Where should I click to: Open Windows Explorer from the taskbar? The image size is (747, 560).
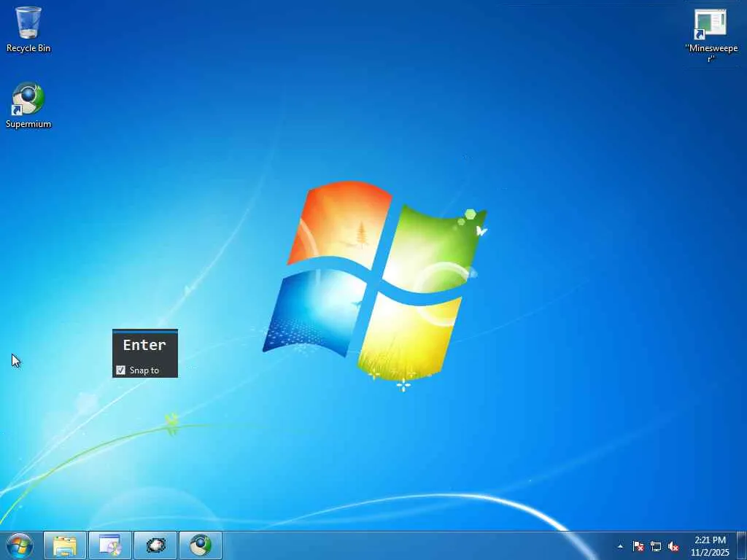[x=65, y=545]
